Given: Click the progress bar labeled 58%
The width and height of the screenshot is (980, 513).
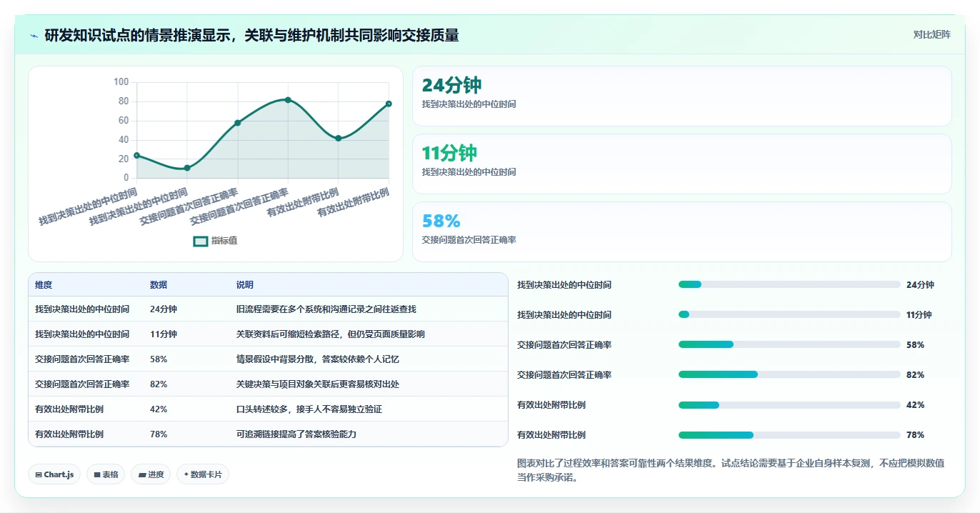Looking at the screenshot, I should (x=789, y=344).
